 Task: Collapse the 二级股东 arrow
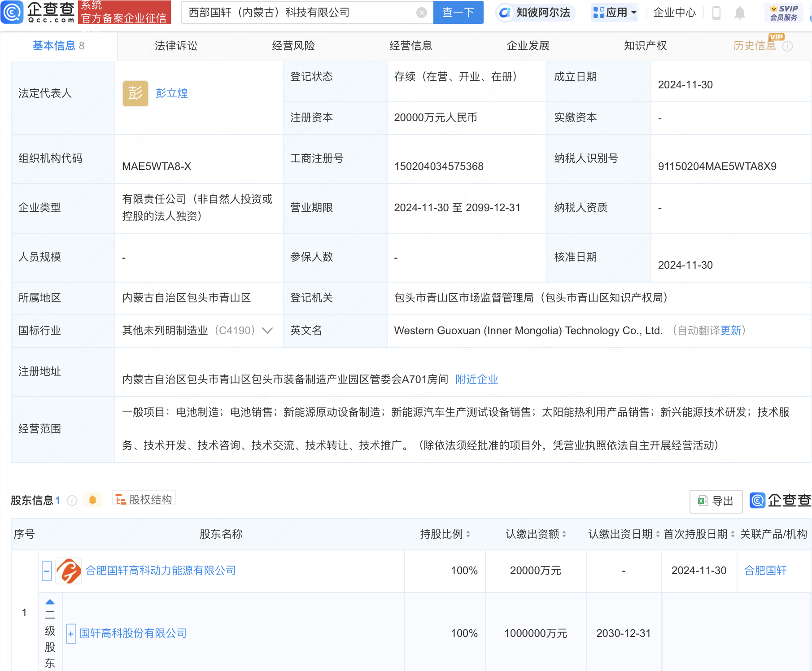[50, 602]
